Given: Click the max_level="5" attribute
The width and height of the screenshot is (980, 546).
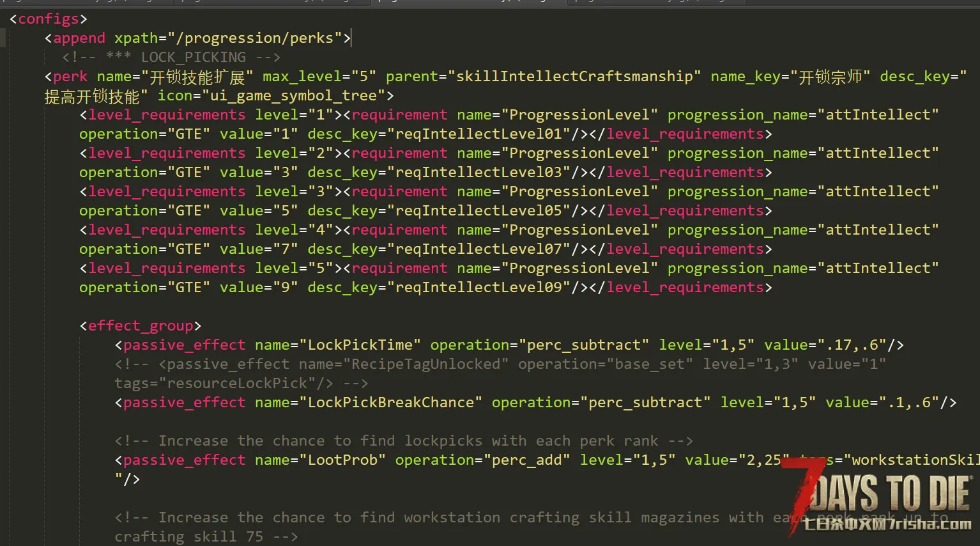Looking at the screenshot, I should [x=319, y=77].
